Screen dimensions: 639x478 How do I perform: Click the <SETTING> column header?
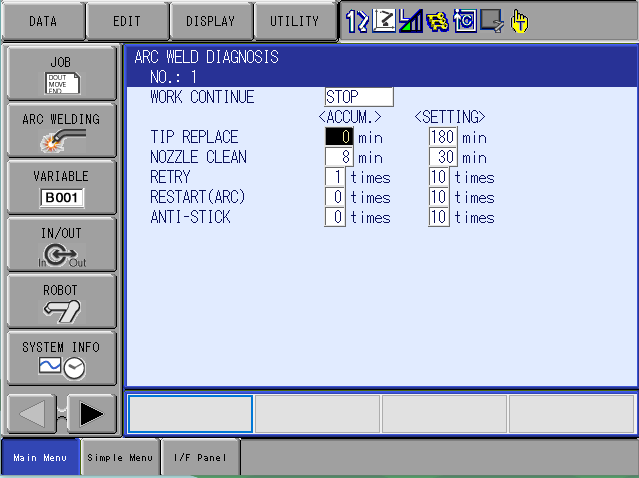450,117
